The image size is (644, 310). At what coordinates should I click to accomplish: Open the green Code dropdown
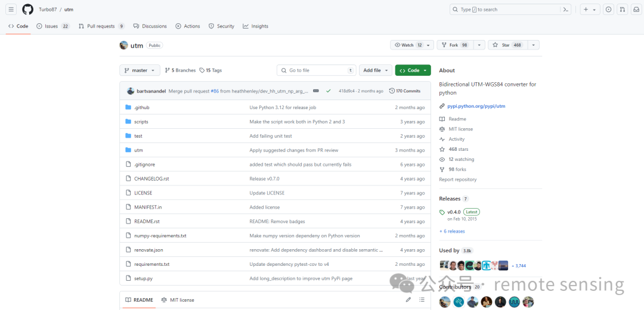pyautogui.click(x=413, y=70)
